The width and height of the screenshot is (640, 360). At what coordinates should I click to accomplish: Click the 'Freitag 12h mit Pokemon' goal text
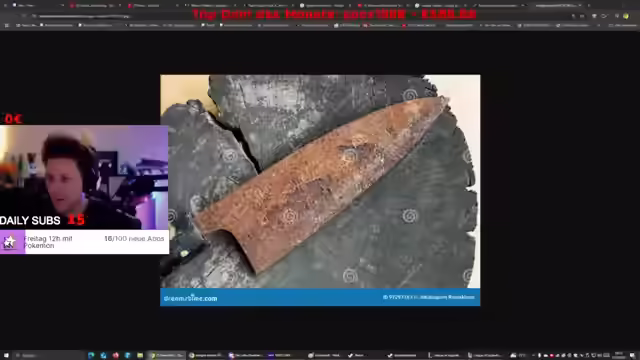click(x=48, y=242)
